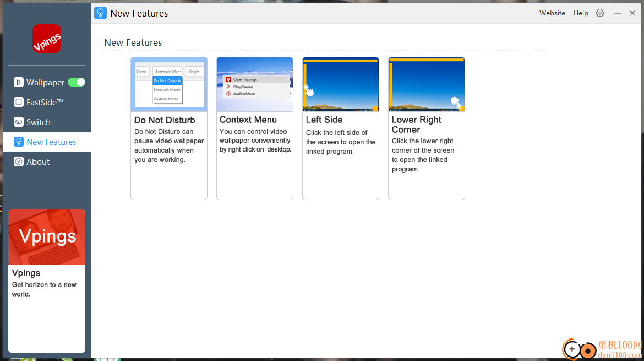Screen dimensions: 644x361
Task: Close the Vpings window
Action: [x=632, y=13]
